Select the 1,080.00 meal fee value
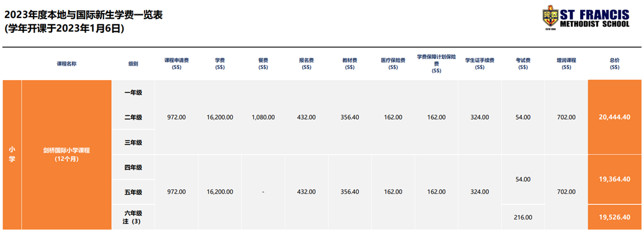The image size is (644, 245). (263, 117)
